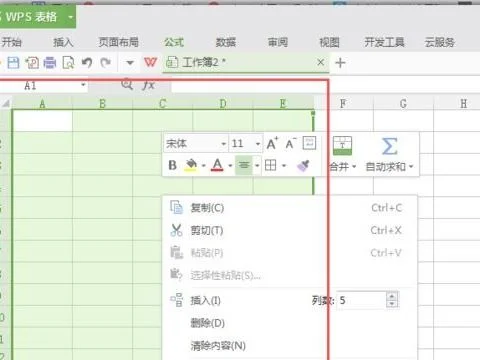
Task: Increase font size with A+ icon
Action: click(272, 144)
